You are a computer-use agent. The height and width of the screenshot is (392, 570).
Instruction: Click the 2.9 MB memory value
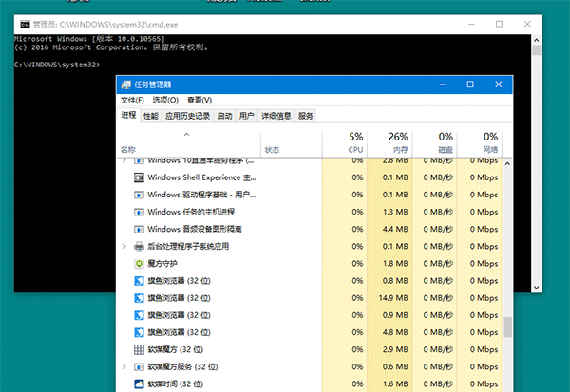coord(395,349)
